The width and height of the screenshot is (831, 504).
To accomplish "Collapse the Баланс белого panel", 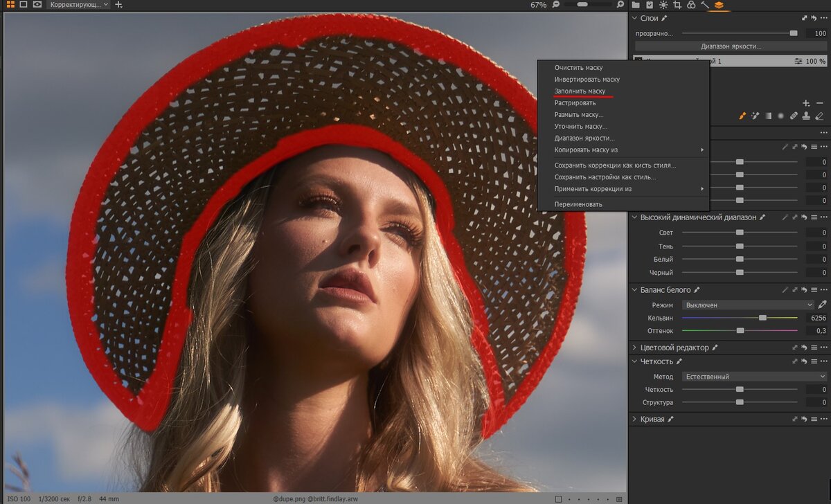I will click(x=635, y=290).
